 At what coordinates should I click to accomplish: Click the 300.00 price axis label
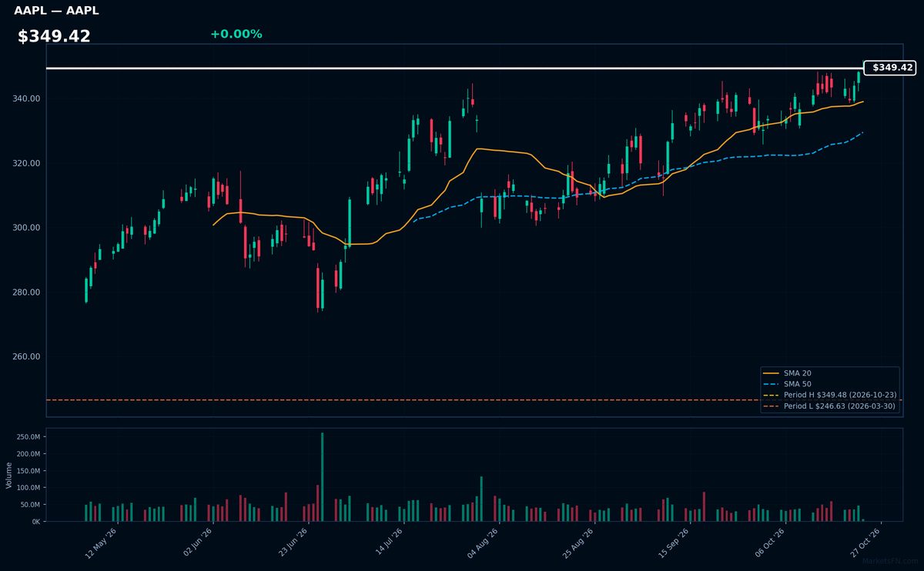tap(25, 228)
